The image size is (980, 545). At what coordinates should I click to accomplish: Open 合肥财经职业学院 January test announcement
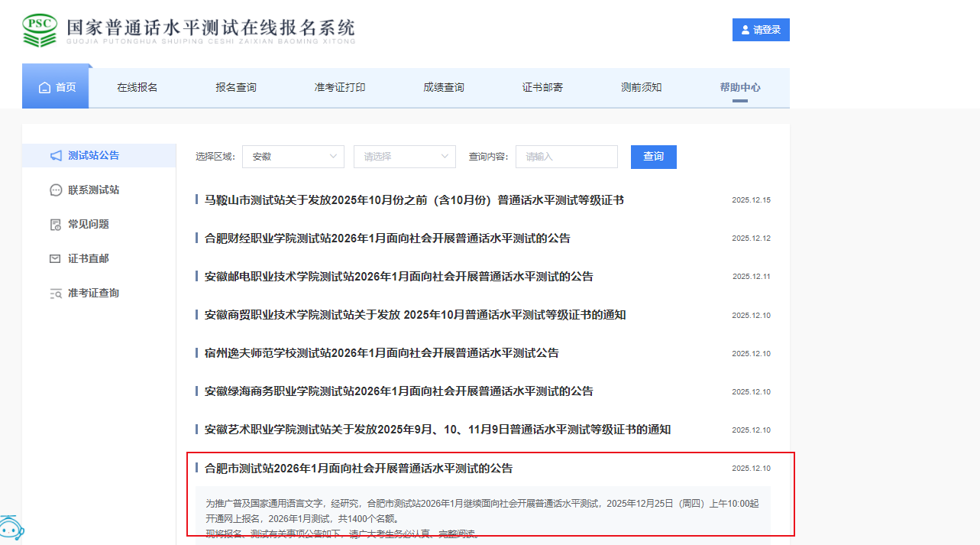[x=387, y=238]
